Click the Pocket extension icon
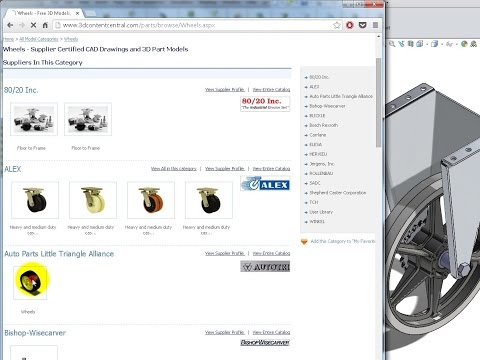This screenshot has height=360, width=480. coord(363,25)
